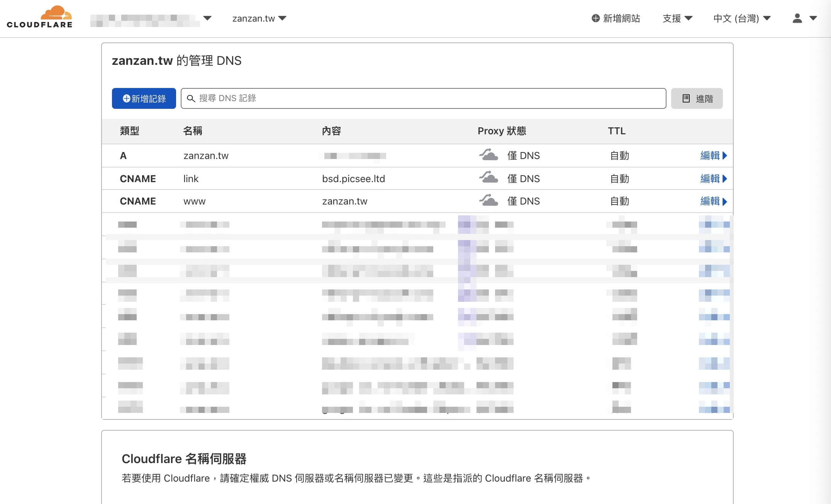The width and height of the screenshot is (831, 504).
Task: Select the www name cell
Action: click(194, 201)
